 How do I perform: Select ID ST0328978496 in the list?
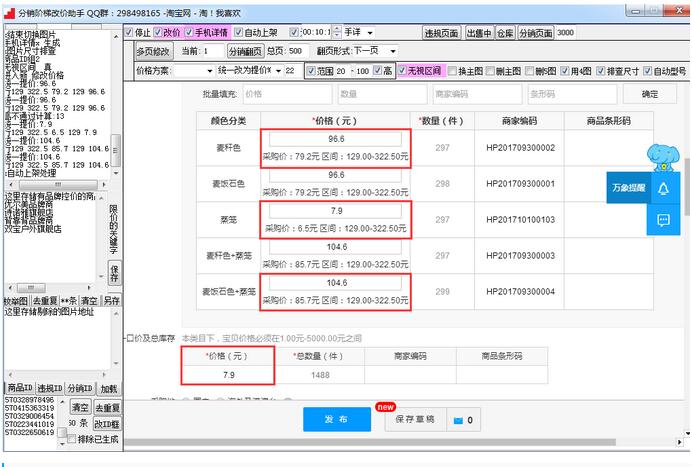(x=29, y=400)
